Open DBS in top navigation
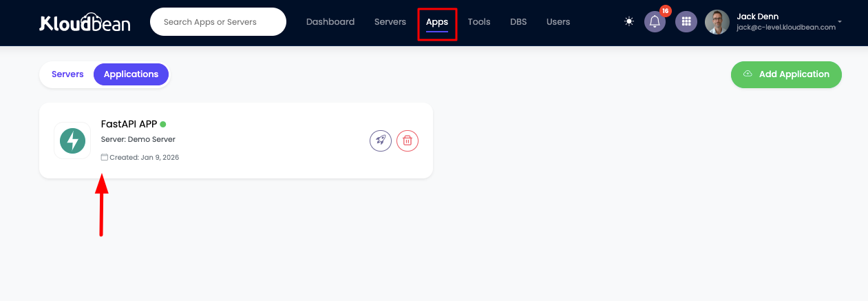 coord(518,22)
